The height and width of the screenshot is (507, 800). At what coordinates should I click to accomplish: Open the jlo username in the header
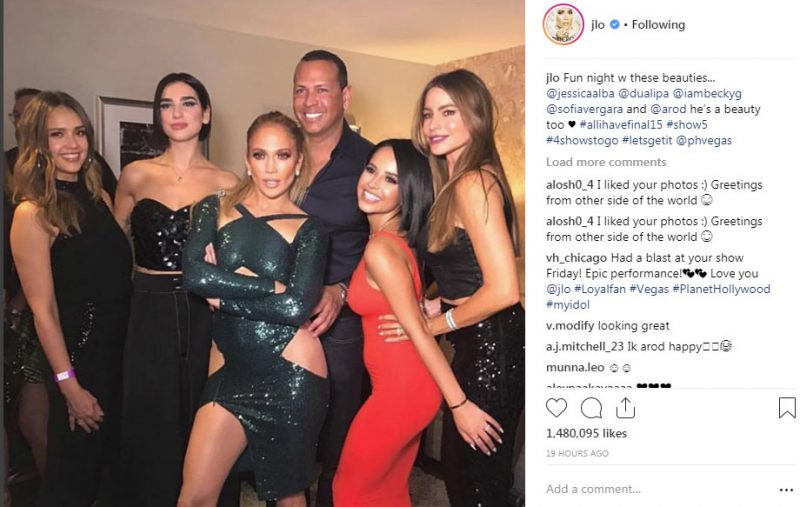598,24
